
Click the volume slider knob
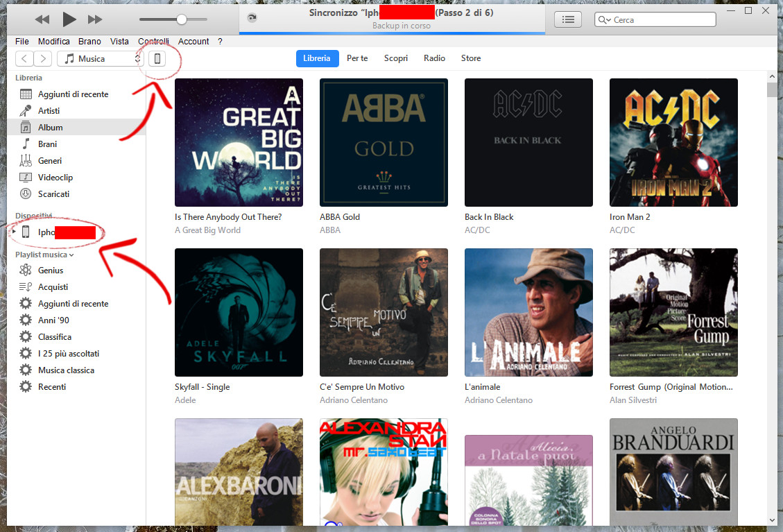182,19
